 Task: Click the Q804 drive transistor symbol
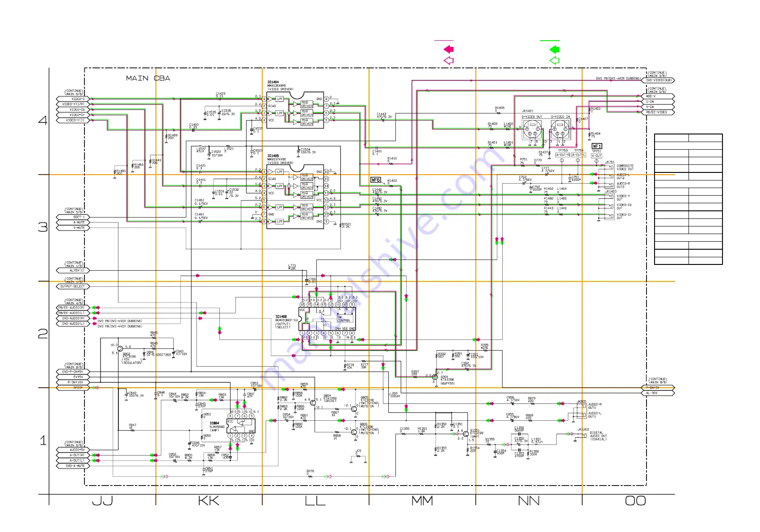pos(313,403)
